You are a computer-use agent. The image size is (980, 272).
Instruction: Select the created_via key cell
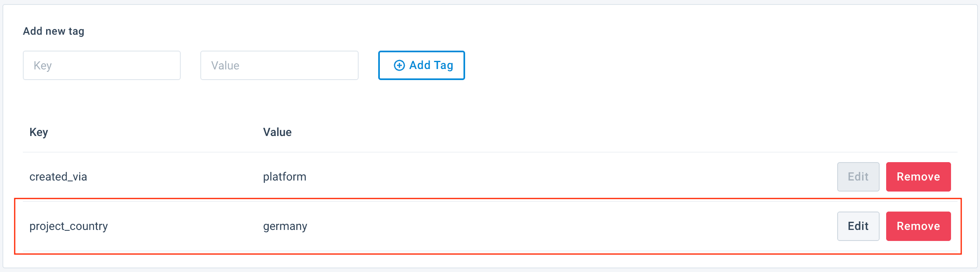point(58,177)
